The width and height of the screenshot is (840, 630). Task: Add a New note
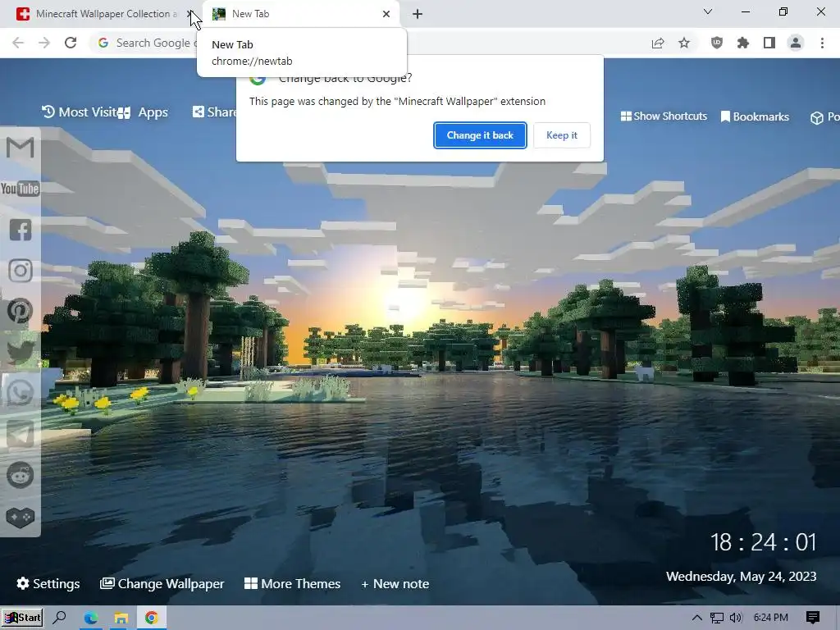[395, 584]
